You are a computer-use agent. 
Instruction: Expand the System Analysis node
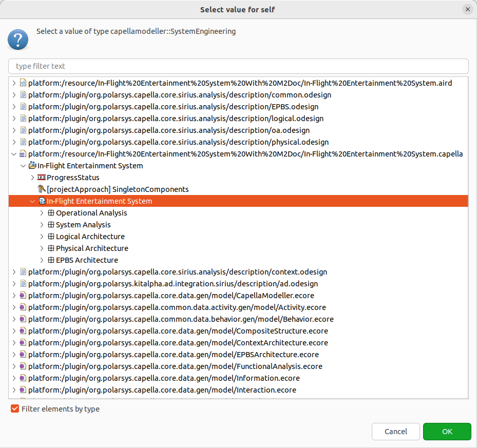42,225
